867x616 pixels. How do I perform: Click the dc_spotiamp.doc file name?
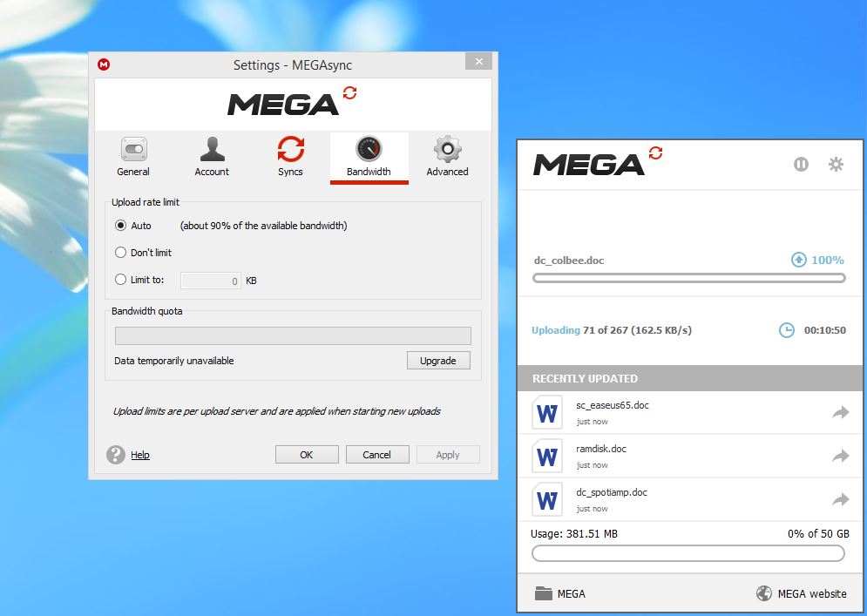point(612,492)
